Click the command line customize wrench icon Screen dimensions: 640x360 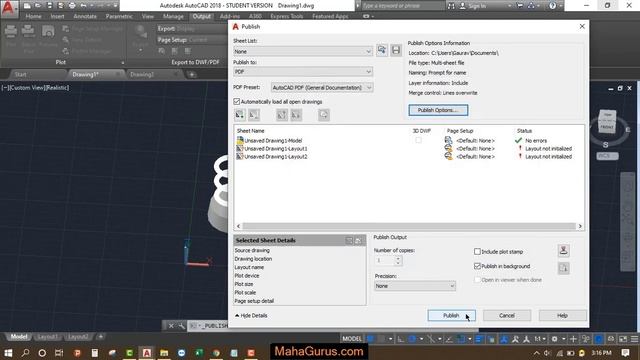point(181,326)
